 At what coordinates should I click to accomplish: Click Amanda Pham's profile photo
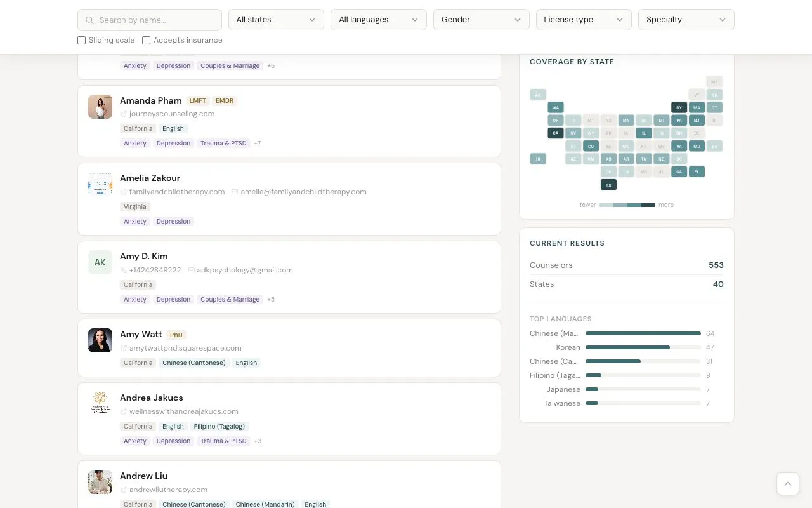100,107
